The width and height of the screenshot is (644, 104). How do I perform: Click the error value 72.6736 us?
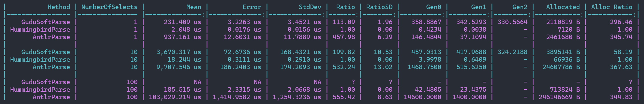[x=242, y=52]
